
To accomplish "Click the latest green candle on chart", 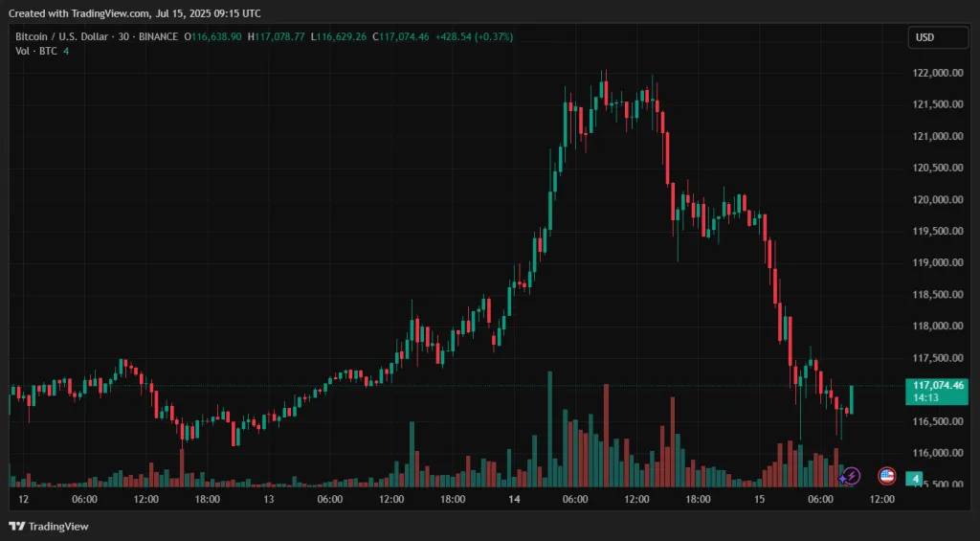I will click(851, 399).
